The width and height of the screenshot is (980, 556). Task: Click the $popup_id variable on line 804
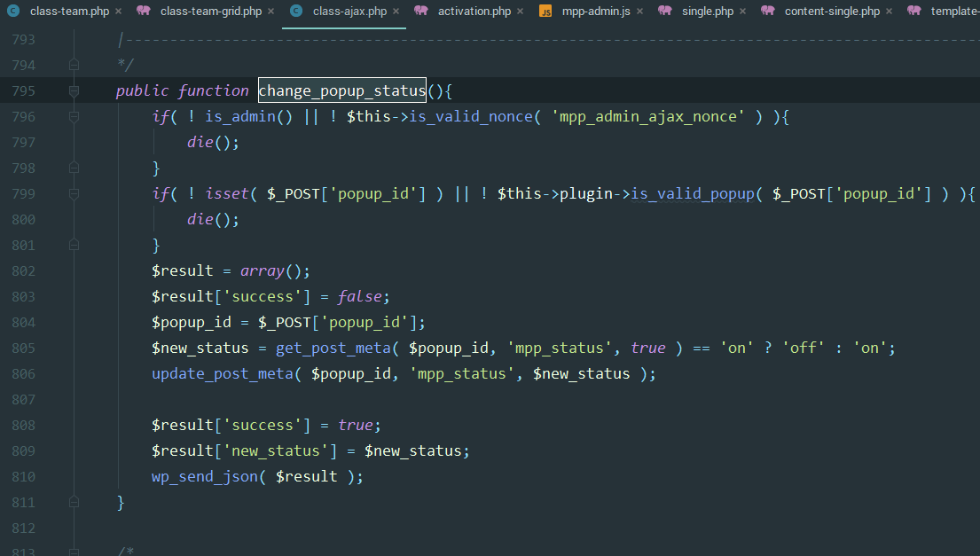tap(192, 323)
